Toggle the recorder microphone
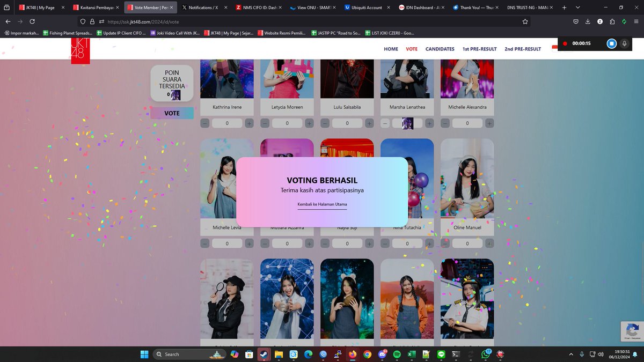Image resolution: width=644 pixels, height=362 pixels. tap(624, 43)
